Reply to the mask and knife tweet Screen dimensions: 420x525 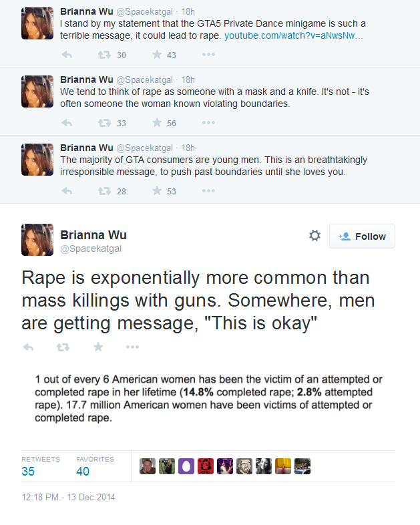point(67,123)
